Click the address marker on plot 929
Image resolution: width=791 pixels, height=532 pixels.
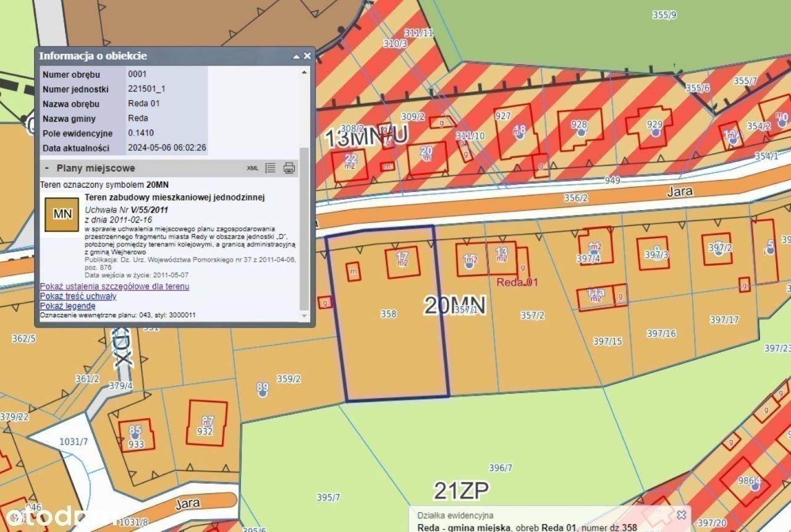click(655, 132)
